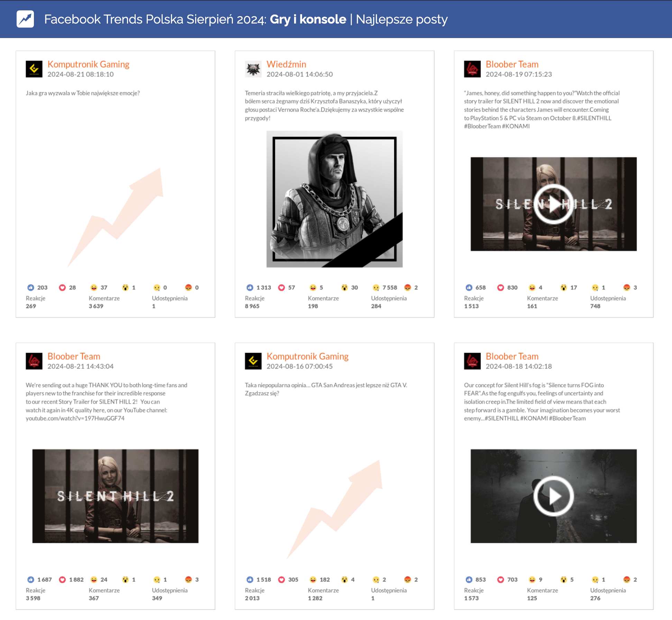672x620 pixels.
Task: Click the like icon showing 658
Action: tap(469, 288)
